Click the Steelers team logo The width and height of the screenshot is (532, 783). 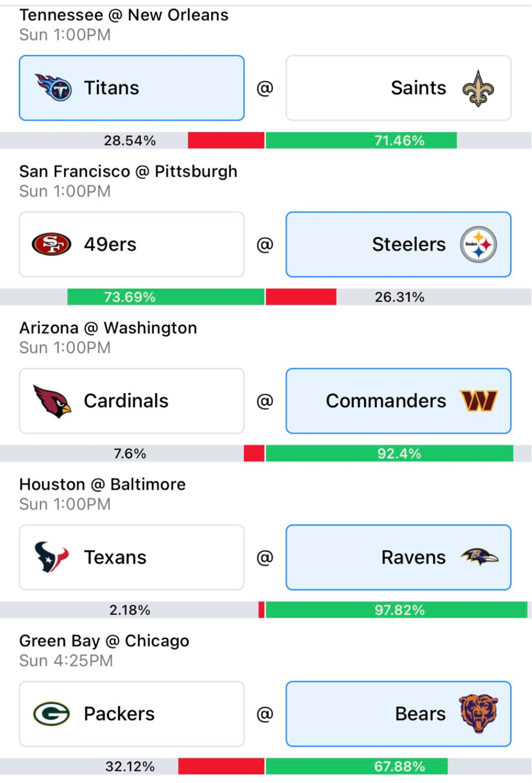pos(478,245)
